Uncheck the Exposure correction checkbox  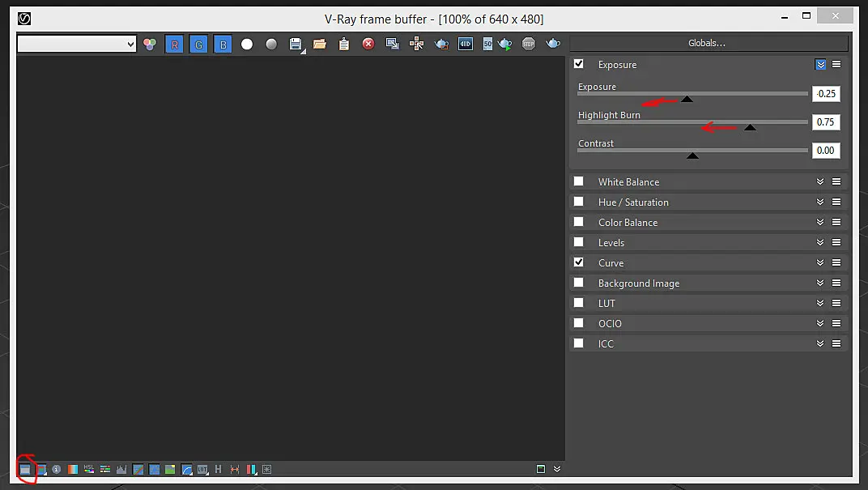pyautogui.click(x=578, y=64)
